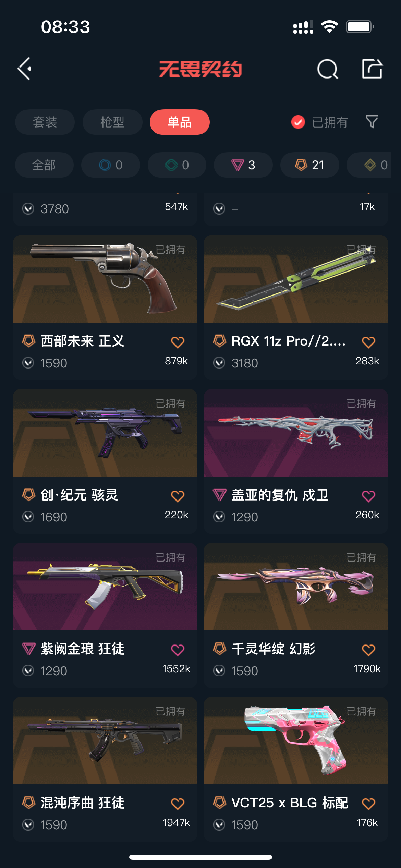Tap heart icon on VCT25 x BLG 标配
The width and height of the screenshot is (401, 868).
point(368,804)
